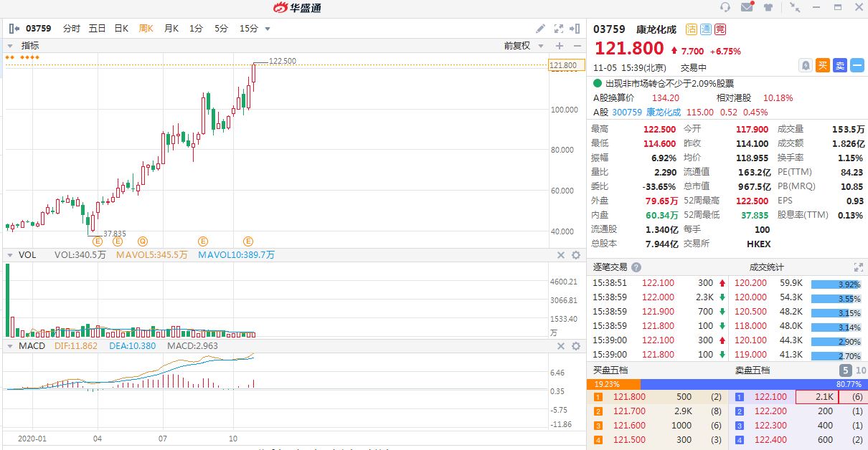Click the orange 买 buy button
Viewport: 868px width, 450px height.
coord(823,65)
